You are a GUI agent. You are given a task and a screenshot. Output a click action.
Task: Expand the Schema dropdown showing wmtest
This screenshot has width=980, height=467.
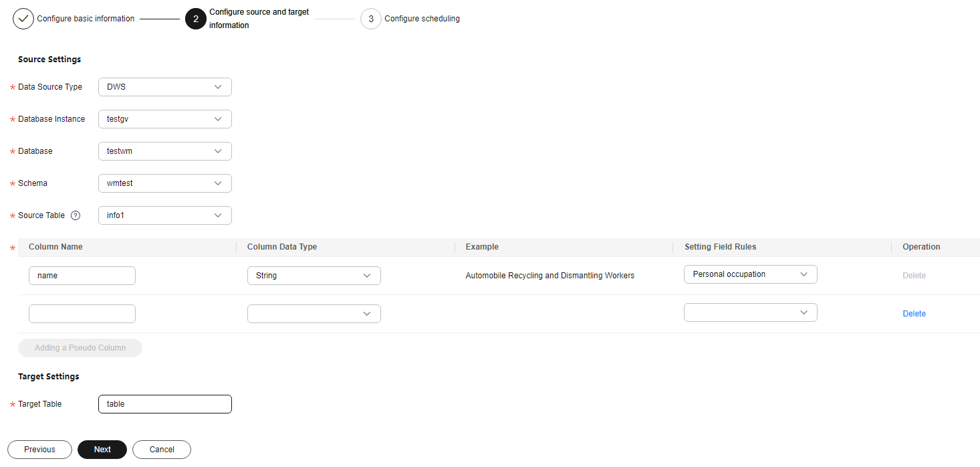[x=164, y=183]
